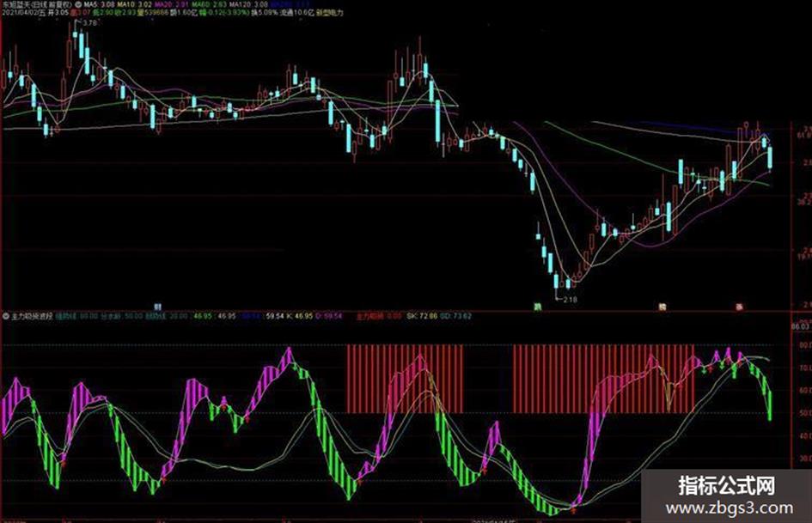
Task: Click the 新型电力 sector link
Action: coord(329,12)
